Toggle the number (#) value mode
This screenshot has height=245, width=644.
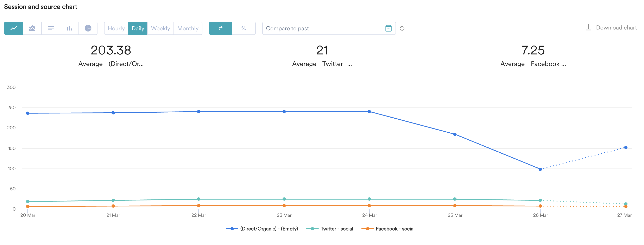pyautogui.click(x=220, y=28)
